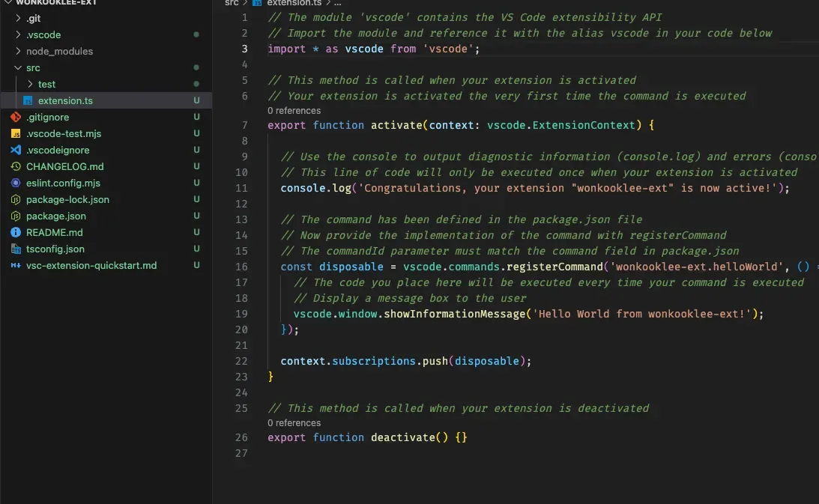Viewport: 819px width, 504px height.
Task: Click line number 3 in the gutter
Action: [x=244, y=49]
